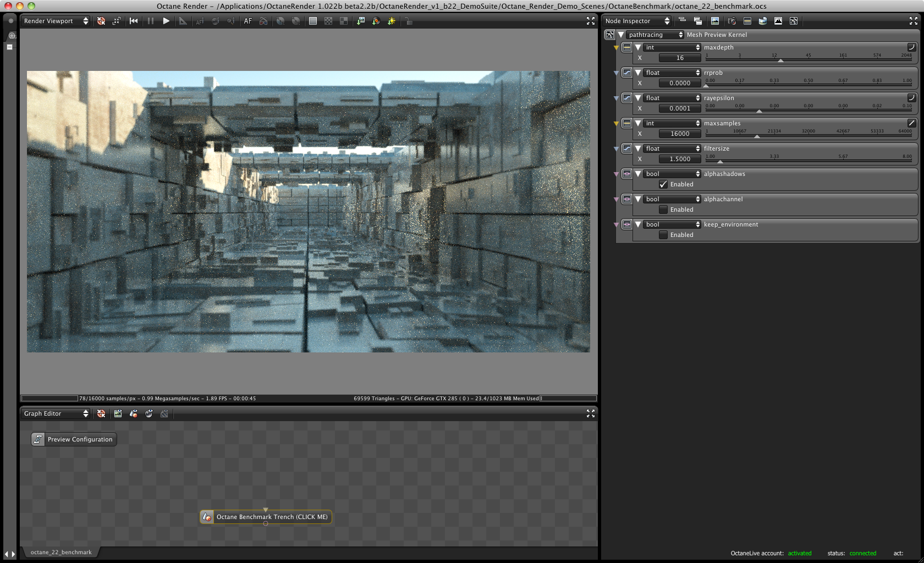Screen dimensions: 924x563
Task: Click the restart render (skip-back) icon
Action: pyautogui.click(x=134, y=21)
